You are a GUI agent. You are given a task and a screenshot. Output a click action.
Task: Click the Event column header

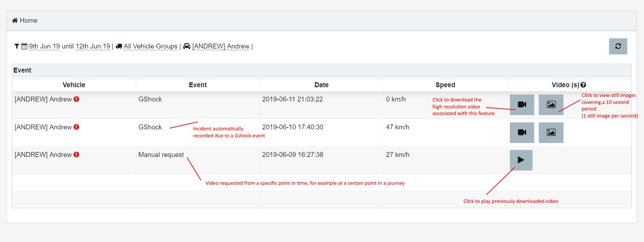tap(198, 85)
